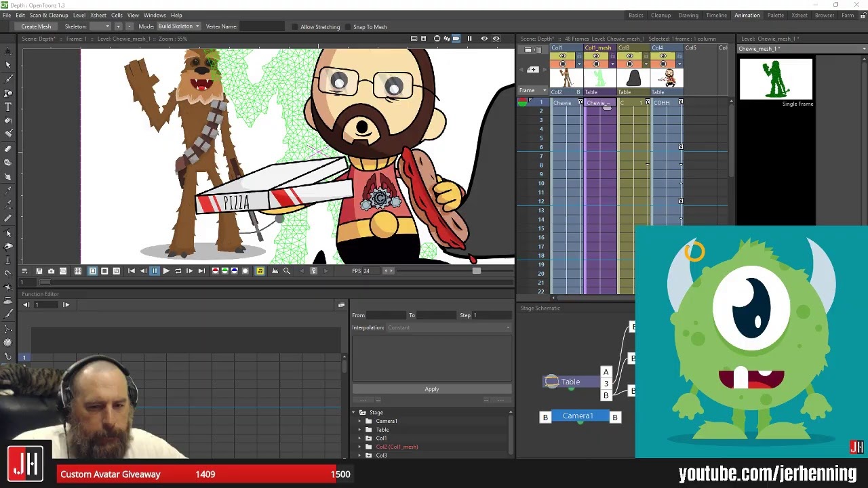The image size is (868, 488).
Task: Click the set key icon
Action: coord(313,271)
